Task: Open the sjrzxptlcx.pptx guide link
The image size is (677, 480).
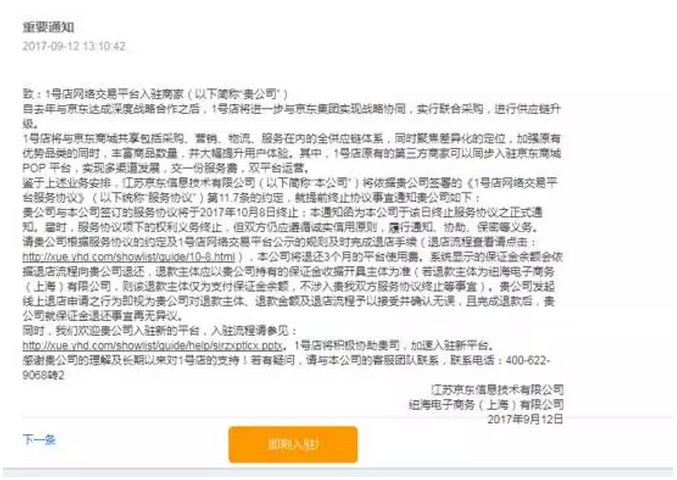Action: [153, 345]
